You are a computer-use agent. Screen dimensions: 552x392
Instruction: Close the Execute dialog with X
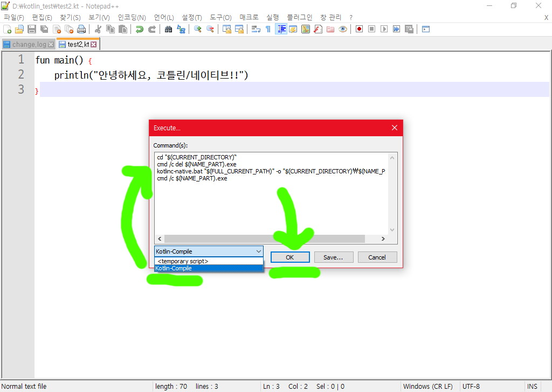coord(394,128)
